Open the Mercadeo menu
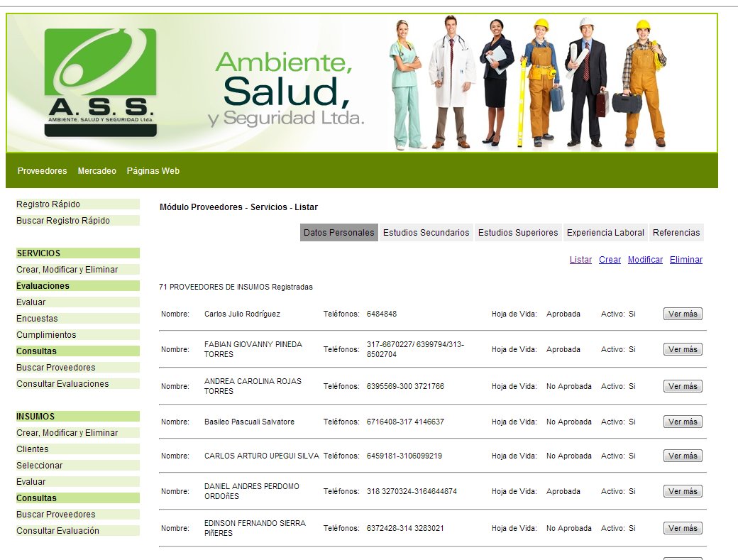The width and height of the screenshot is (738, 560). pos(97,171)
